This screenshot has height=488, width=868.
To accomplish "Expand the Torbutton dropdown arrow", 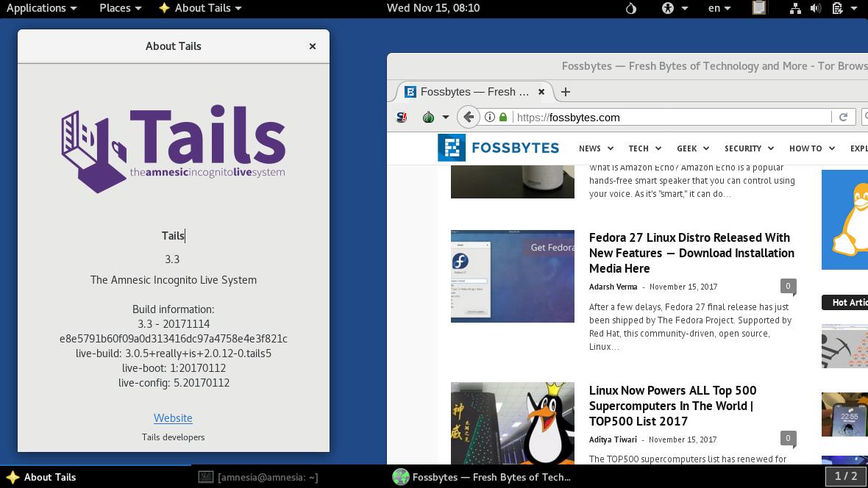I will tap(445, 118).
